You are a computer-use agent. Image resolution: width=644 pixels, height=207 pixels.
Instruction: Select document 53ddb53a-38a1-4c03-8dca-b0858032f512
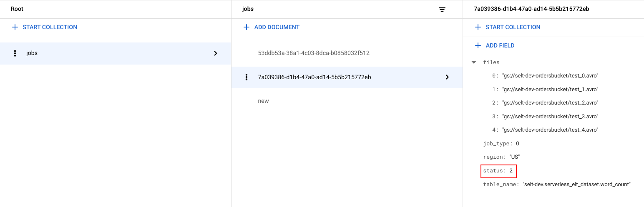pyautogui.click(x=314, y=53)
